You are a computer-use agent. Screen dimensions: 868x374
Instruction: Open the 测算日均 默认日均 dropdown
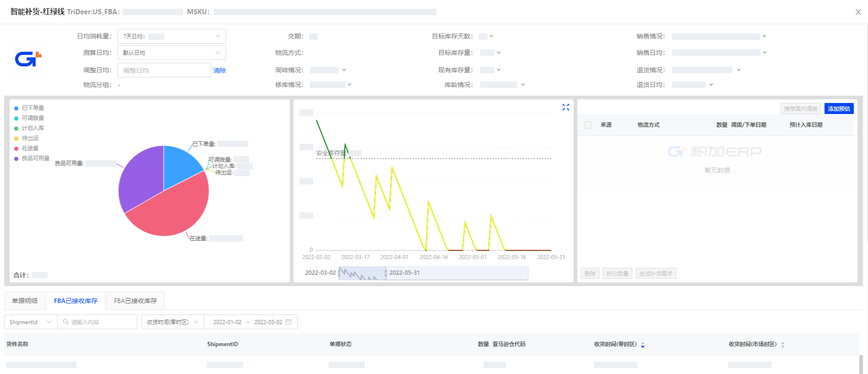[x=172, y=53]
